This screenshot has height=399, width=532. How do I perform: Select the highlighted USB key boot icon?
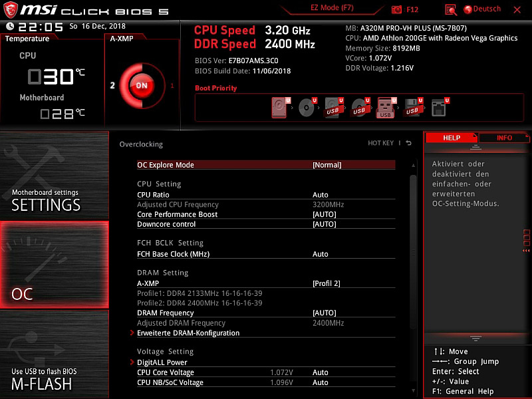(386, 108)
